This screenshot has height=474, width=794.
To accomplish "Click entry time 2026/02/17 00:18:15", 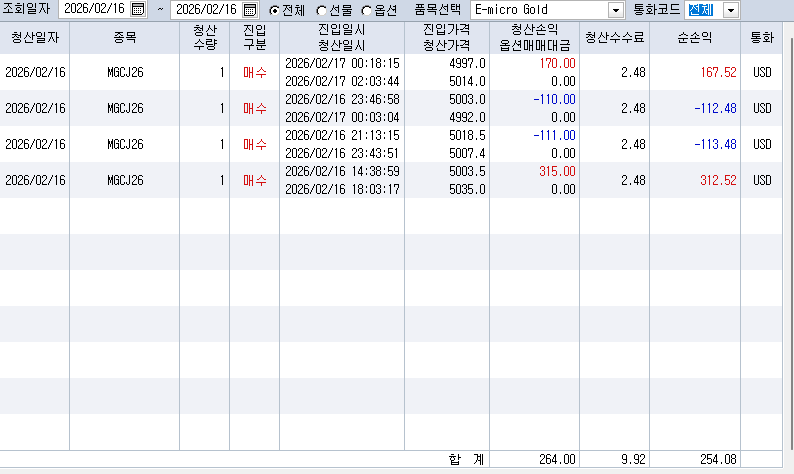I will [x=342, y=63].
